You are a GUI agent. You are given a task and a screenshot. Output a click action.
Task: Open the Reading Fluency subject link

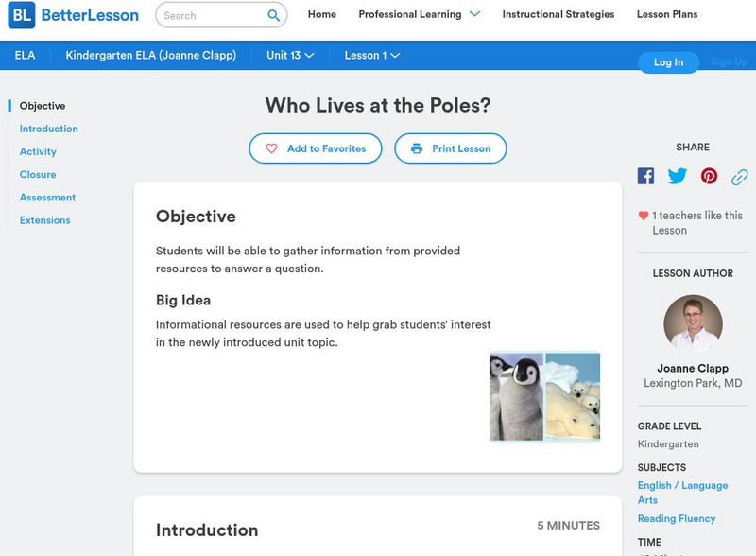(676, 518)
